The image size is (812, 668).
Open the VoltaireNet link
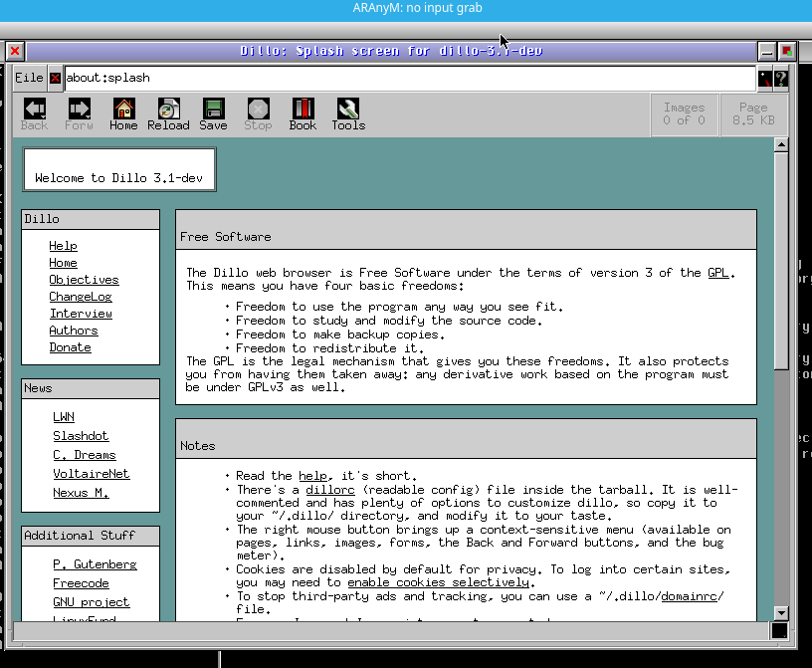[x=92, y=474]
